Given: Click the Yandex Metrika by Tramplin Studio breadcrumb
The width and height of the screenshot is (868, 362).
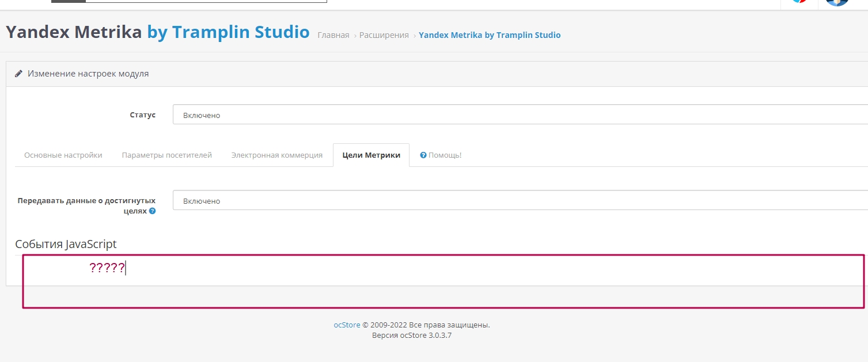Looking at the screenshot, I should (x=490, y=35).
